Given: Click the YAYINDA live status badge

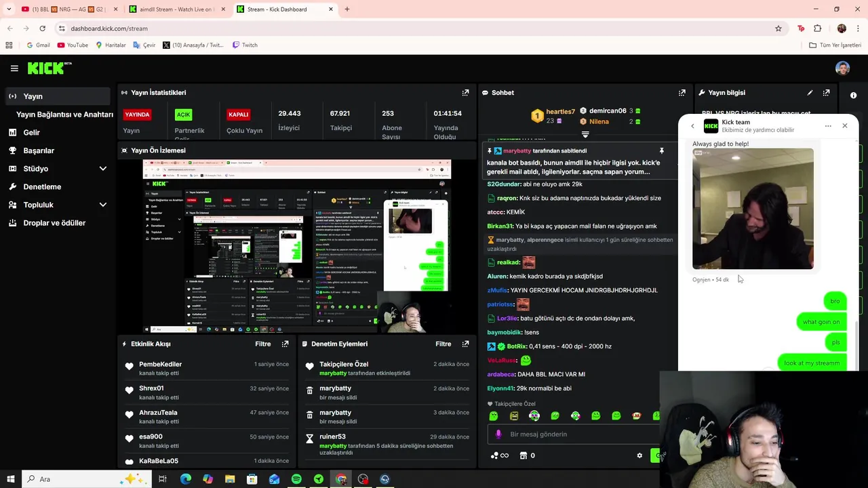Looking at the screenshot, I should (137, 115).
